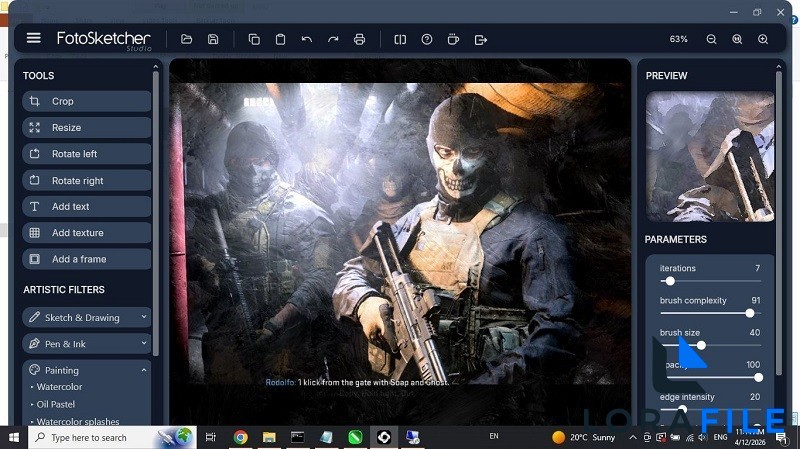Screen dimensions: 800x449
Task: Fit zoom with the middle magnifier icon
Action: tap(737, 39)
